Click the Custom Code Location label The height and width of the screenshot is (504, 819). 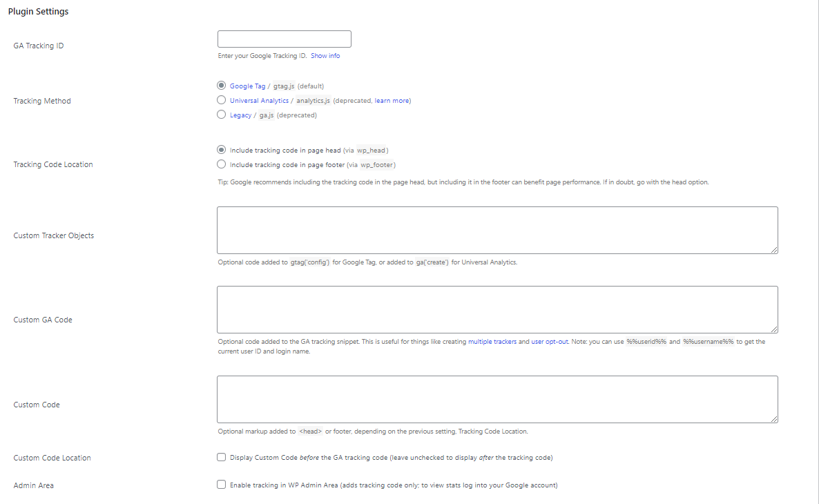pos(52,458)
